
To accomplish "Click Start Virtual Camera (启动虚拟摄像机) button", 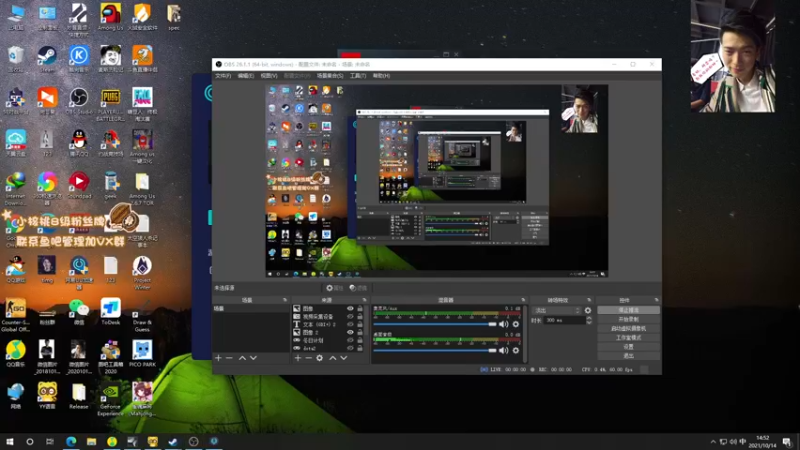I will coord(628,329).
